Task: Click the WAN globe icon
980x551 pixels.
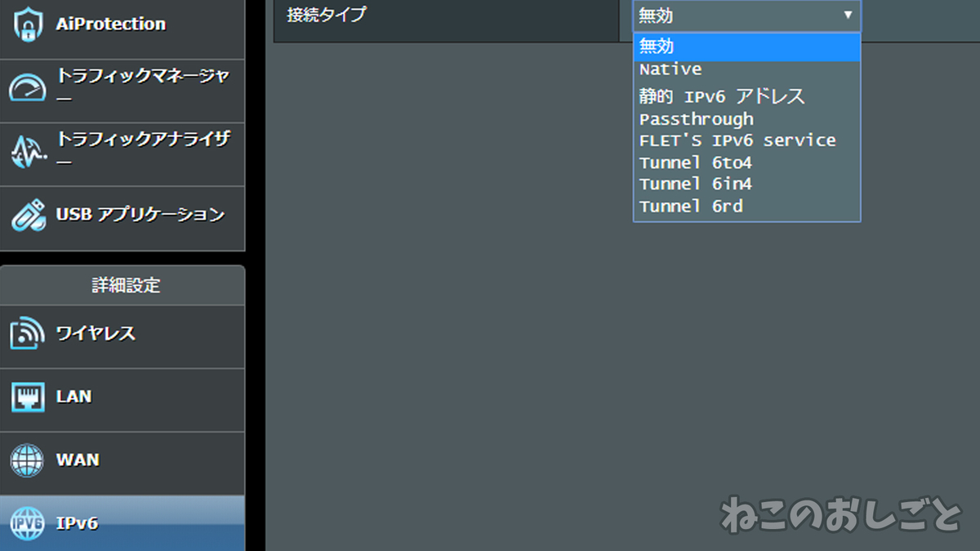Action: [x=27, y=460]
